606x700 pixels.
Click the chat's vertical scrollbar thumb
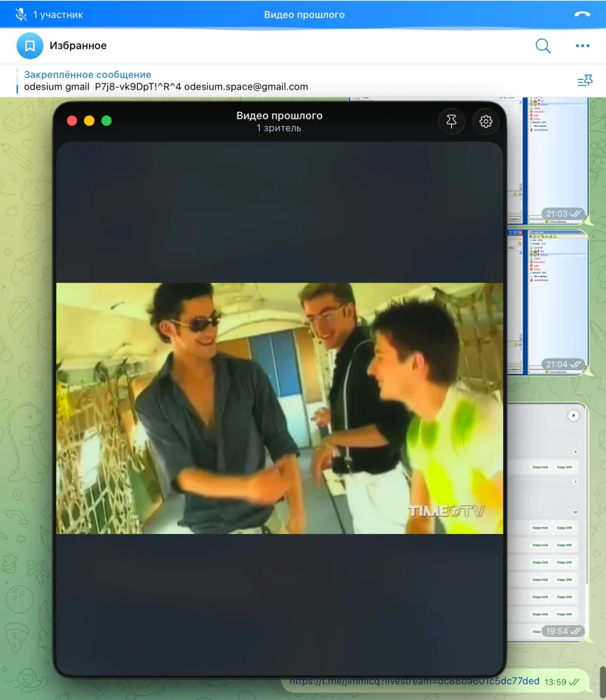(x=602, y=682)
